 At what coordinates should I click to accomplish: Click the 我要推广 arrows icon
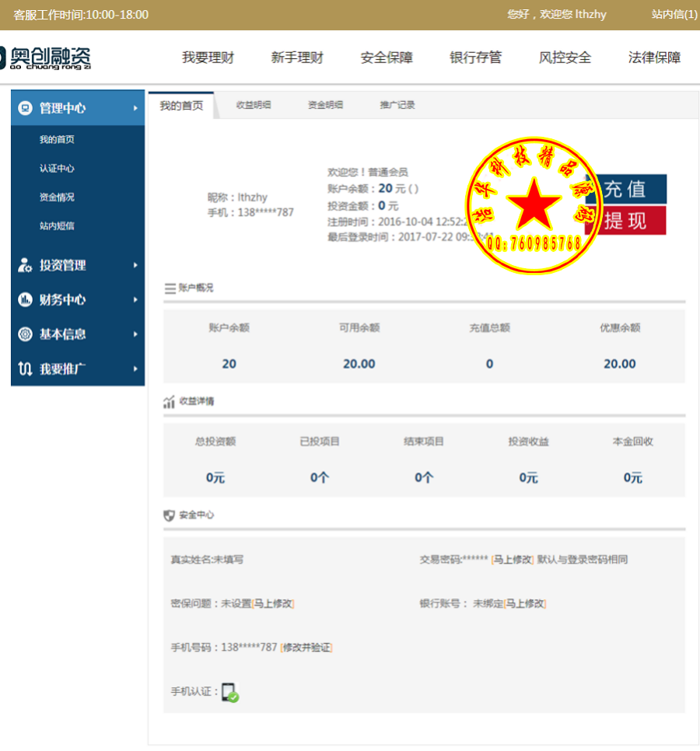pyautogui.click(x=25, y=369)
